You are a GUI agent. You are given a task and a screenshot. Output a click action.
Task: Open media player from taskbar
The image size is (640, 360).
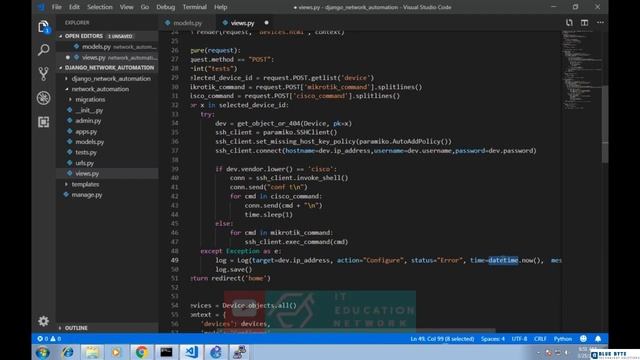tap(116, 352)
